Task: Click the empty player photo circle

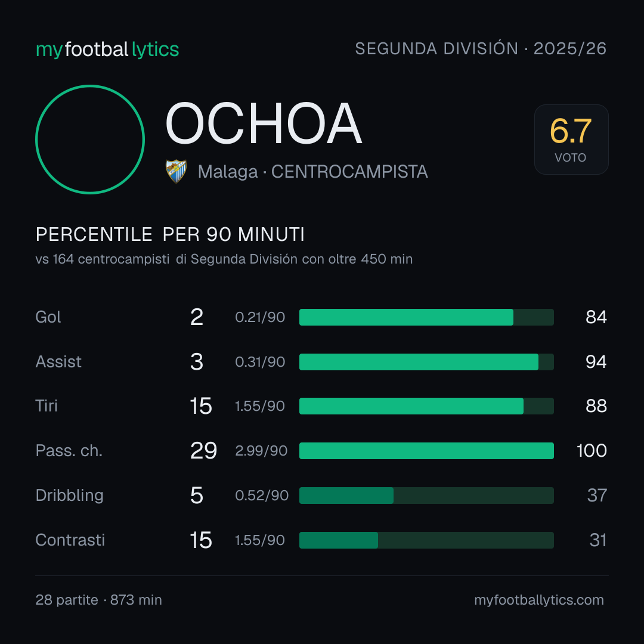Action: coord(90,139)
